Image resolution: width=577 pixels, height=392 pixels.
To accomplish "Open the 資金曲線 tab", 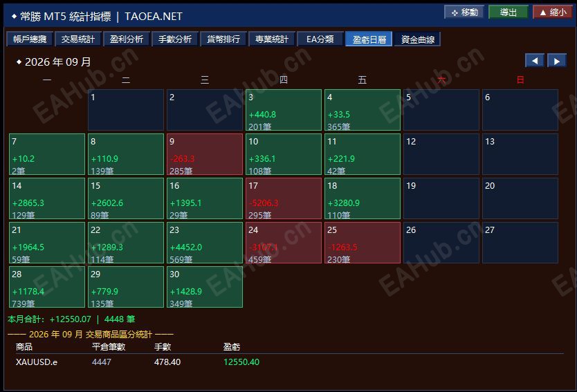I will coord(417,39).
